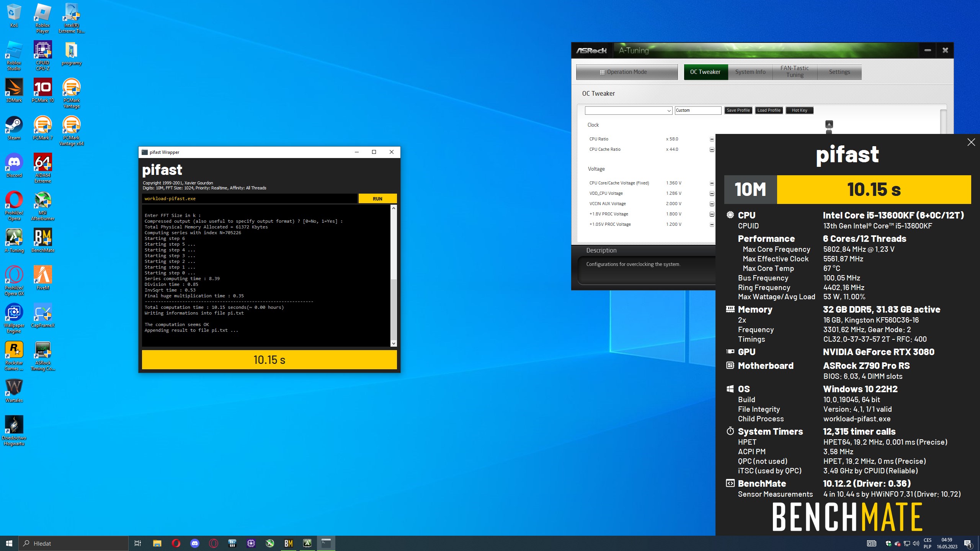This screenshot has height=551, width=980.
Task: Launch 3DMark desktop shortcut
Action: tap(14, 91)
